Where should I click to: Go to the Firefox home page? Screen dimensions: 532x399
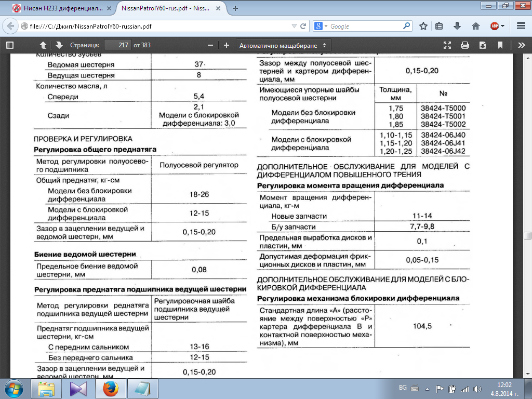click(x=476, y=26)
